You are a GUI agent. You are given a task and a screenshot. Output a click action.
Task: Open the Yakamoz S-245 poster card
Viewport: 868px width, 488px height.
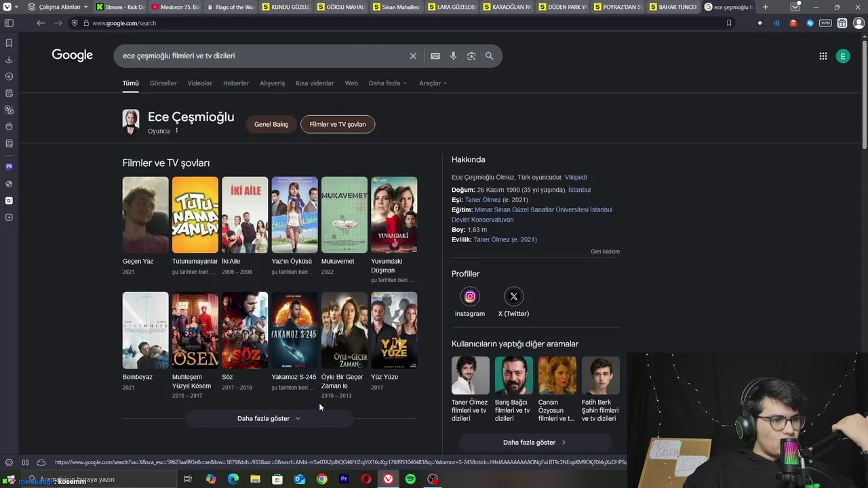click(294, 330)
